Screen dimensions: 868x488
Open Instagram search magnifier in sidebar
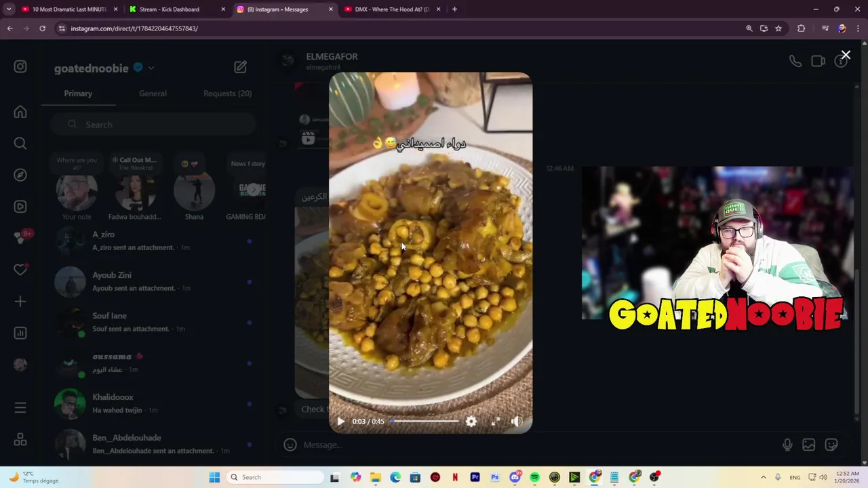pyautogui.click(x=20, y=143)
